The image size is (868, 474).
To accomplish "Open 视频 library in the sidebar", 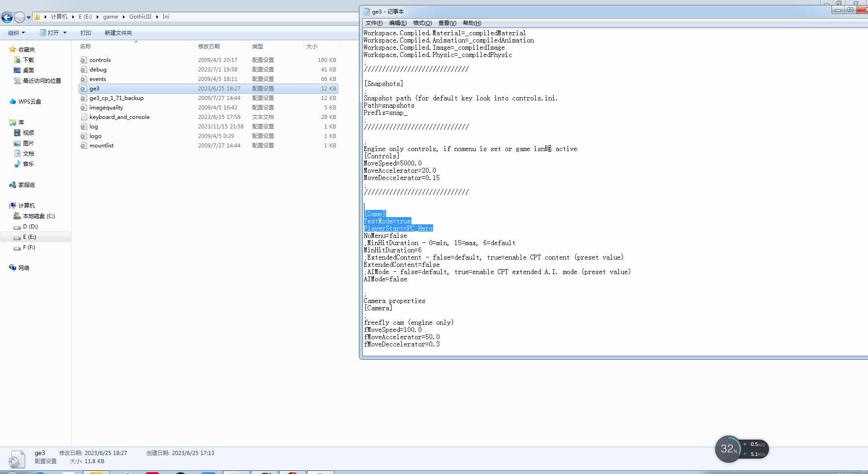I will pos(28,133).
